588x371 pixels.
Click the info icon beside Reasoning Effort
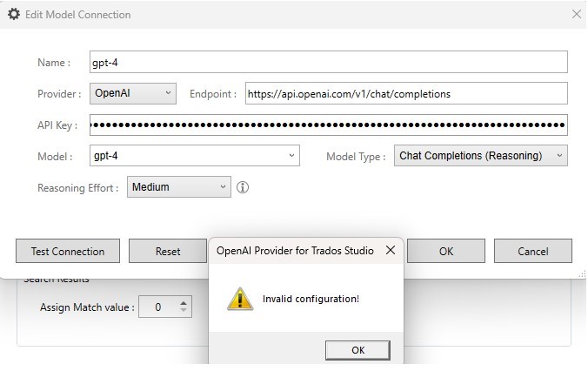click(x=243, y=187)
